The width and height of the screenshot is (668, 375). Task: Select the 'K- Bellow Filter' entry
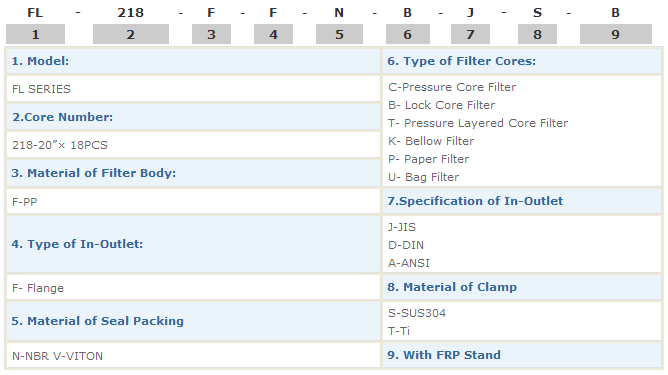click(x=431, y=141)
